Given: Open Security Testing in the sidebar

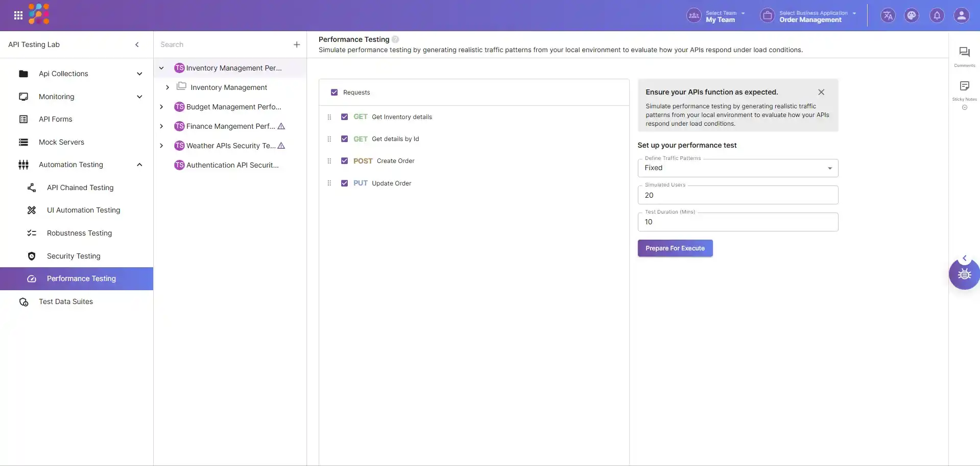Looking at the screenshot, I should [74, 256].
